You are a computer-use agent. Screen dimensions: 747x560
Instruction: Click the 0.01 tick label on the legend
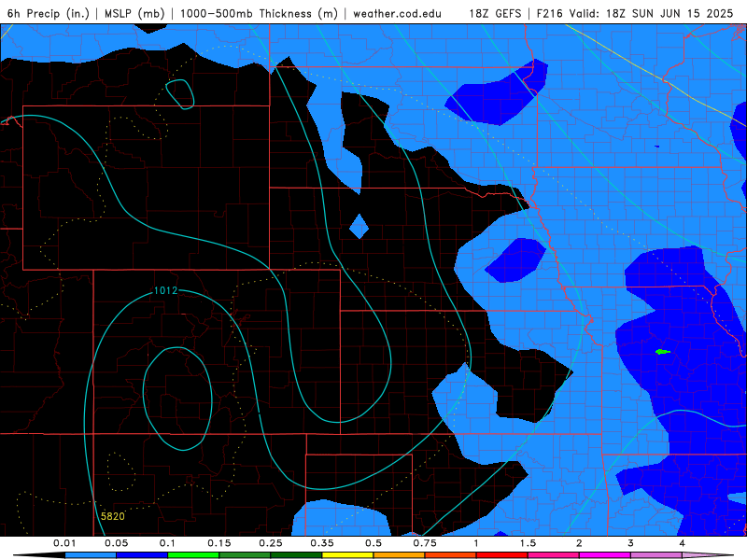[64, 543]
